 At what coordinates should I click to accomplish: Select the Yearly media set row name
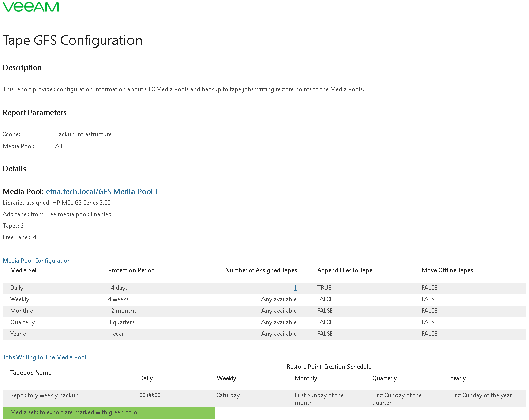click(x=18, y=333)
